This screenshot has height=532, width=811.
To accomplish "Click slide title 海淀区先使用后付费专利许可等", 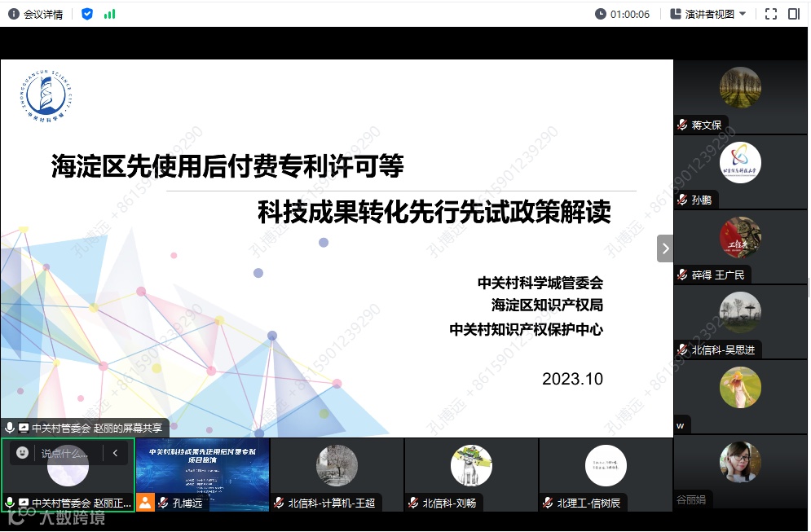I will point(227,166).
